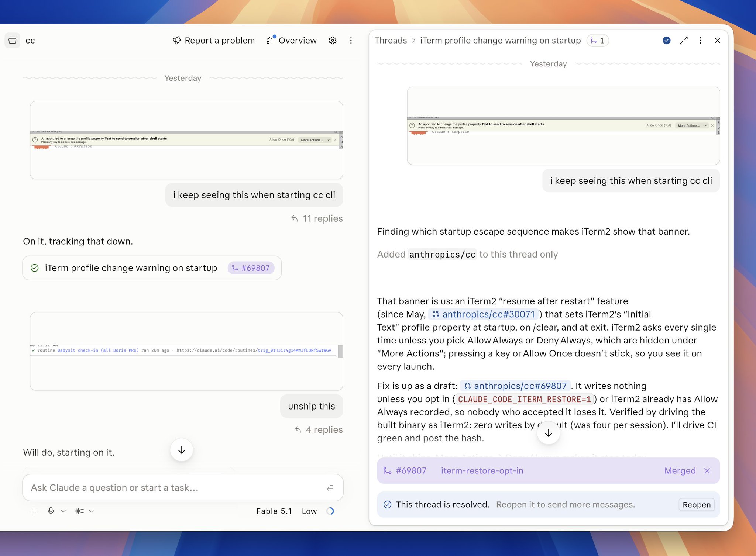Open the routine Babysit check-in screenshot
The width and height of the screenshot is (756, 556).
(x=186, y=351)
